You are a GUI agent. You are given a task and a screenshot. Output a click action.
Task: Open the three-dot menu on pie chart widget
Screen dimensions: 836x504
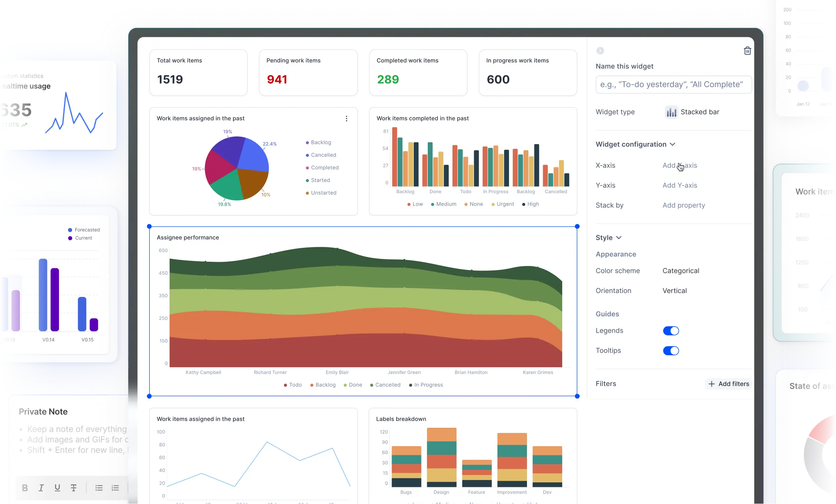(346, 119)
